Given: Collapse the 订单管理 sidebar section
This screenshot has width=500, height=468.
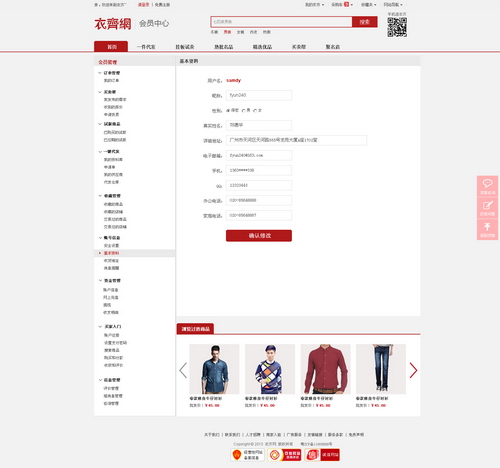Looking at the screenshot, I should click(100, 73).
